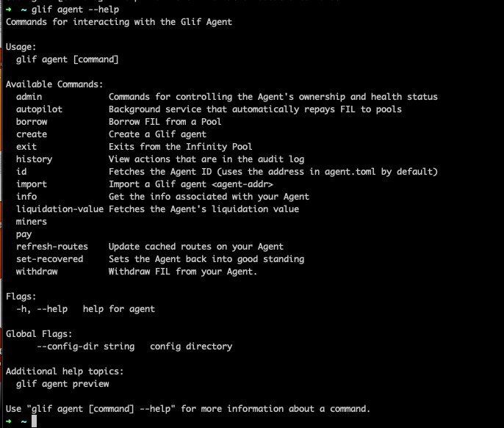504x428 pixels.
Task: Click the "miners" command entry
Action: coord(32,222)
